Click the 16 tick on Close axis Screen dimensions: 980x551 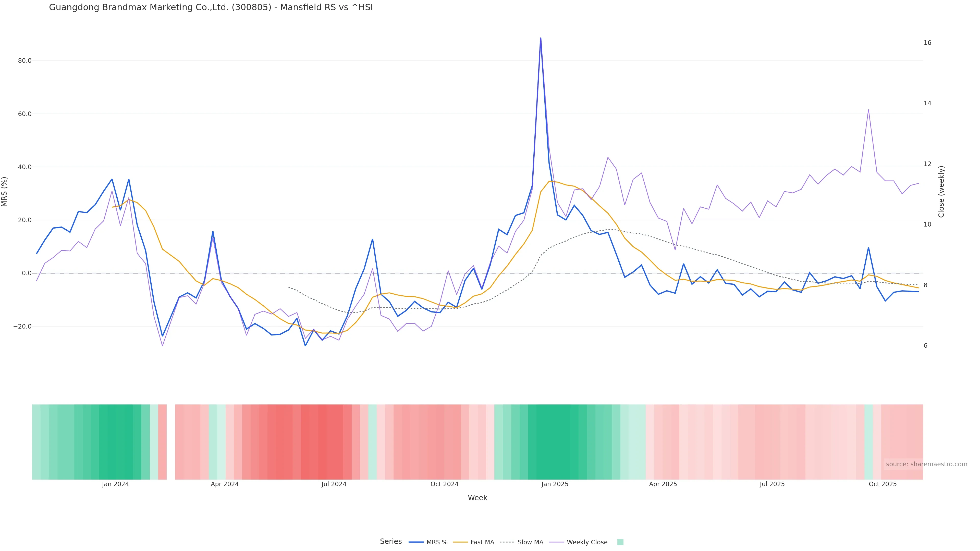(927, 43)
